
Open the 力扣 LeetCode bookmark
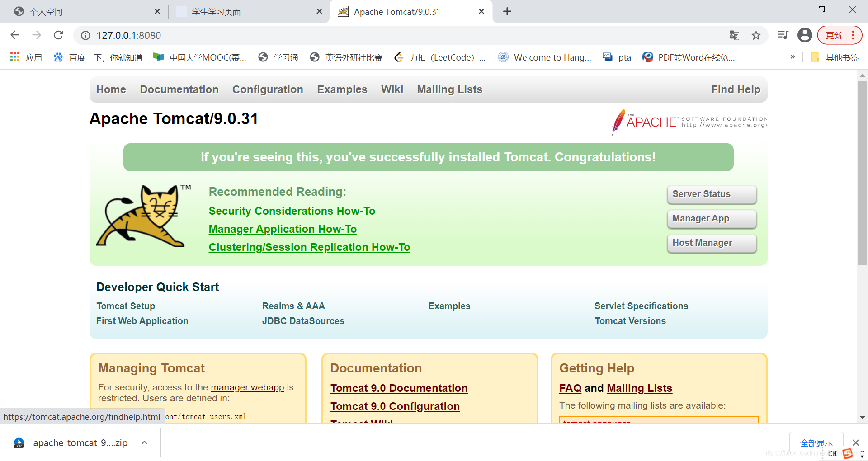439,57
